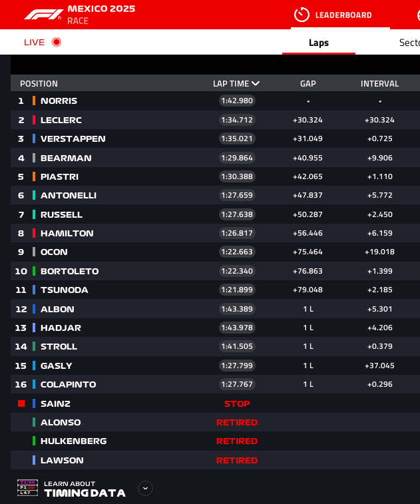Image resolution: width=420 pixels, height=504 pixels.
Task: Click Hamilton's lap time 1:26.817
Action: point(237,233)
